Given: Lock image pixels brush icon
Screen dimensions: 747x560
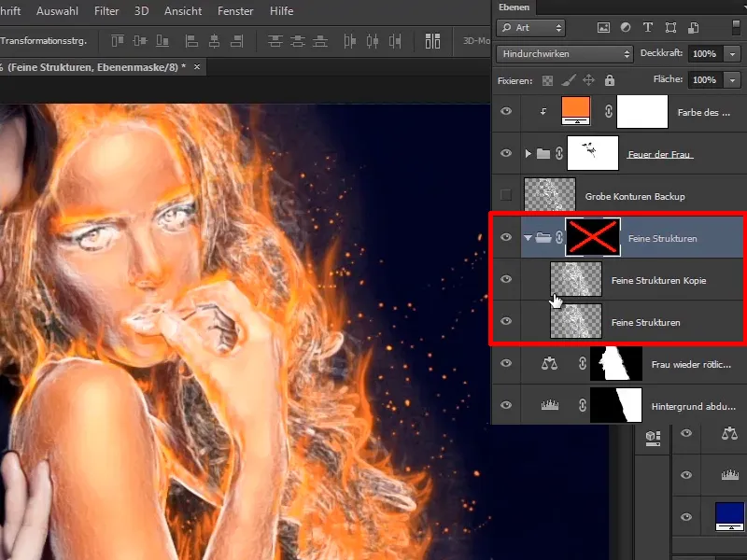Looking at the screenshot, I should pos(569,80).
